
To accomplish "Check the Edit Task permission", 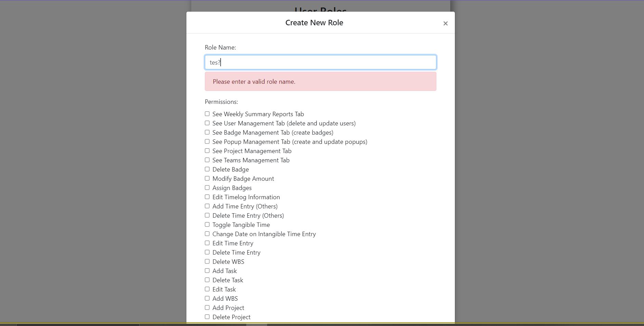I will pos(207,289).
